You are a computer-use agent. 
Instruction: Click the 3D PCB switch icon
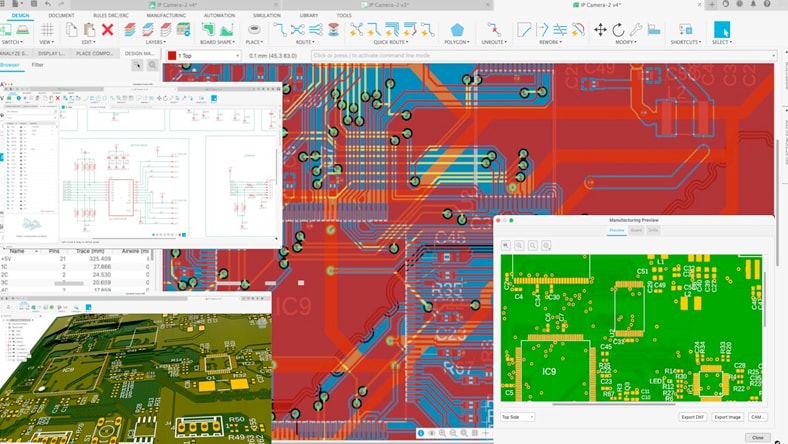(23, 30)
